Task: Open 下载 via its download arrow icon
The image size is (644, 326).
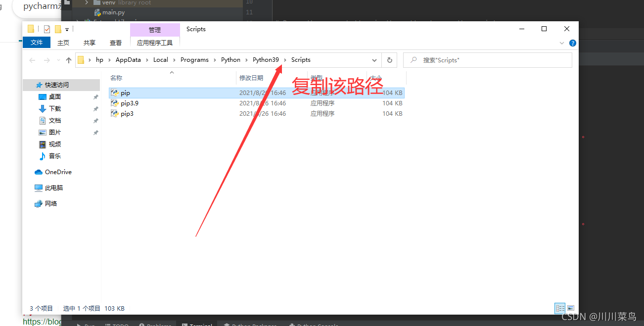Action: point(43,109)
